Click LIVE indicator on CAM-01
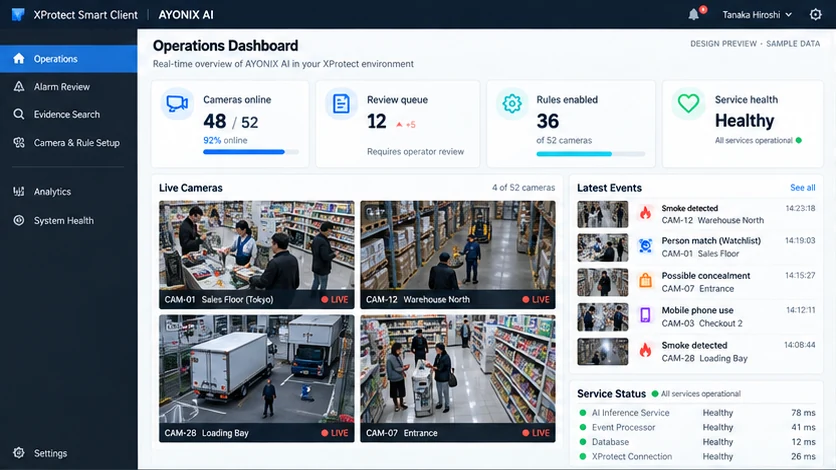The height and width of the screenshot is (470, 836). [x=334, y=299]
